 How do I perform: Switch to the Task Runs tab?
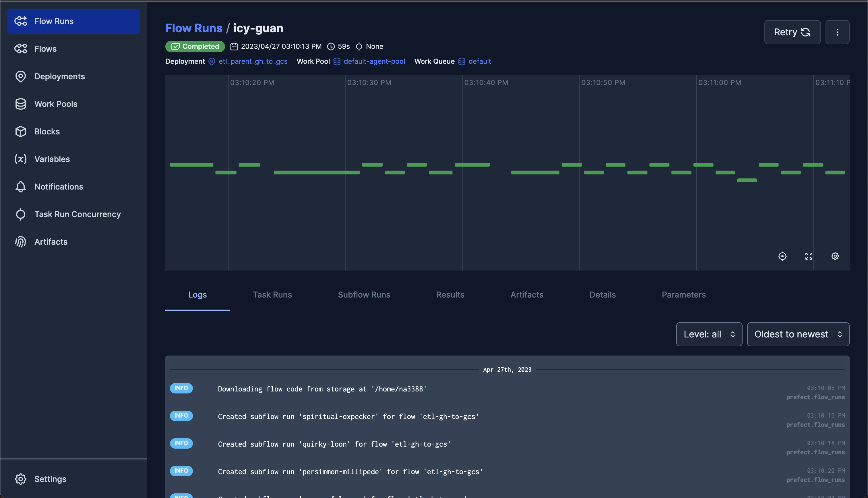click(272, 295)
